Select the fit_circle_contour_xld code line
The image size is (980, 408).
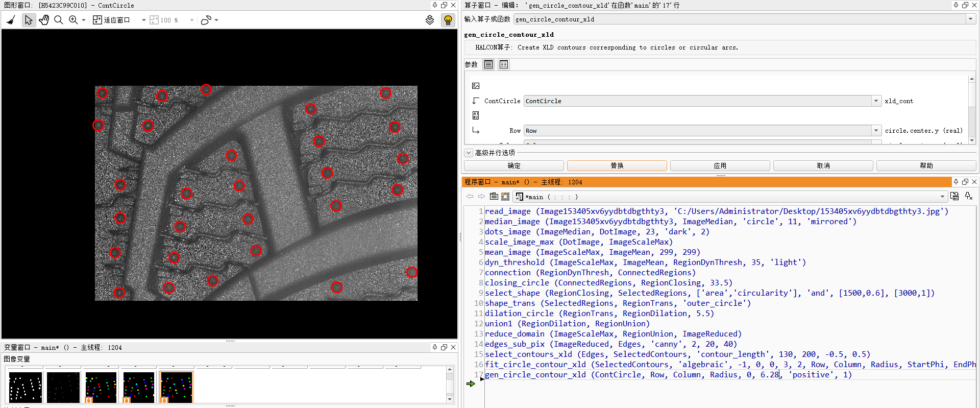coord(730,365)
